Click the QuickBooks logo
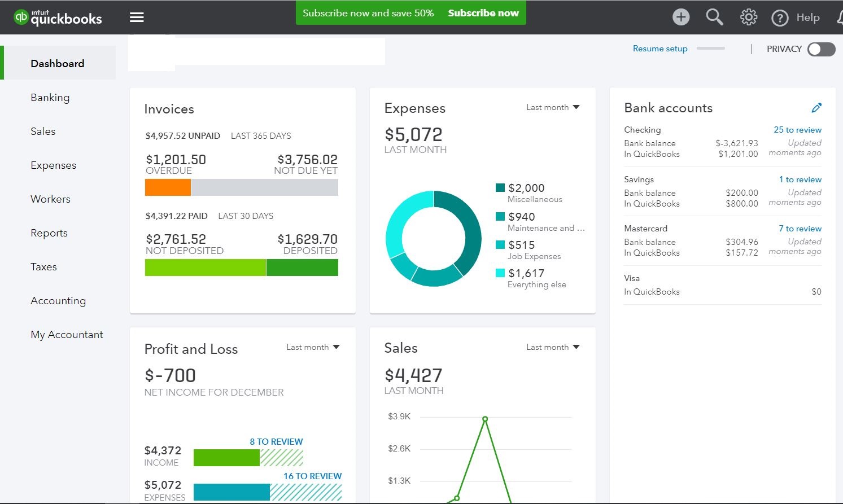Image resolution: width=843 pixels, height=504 pixels. click(x=56, y=17)
